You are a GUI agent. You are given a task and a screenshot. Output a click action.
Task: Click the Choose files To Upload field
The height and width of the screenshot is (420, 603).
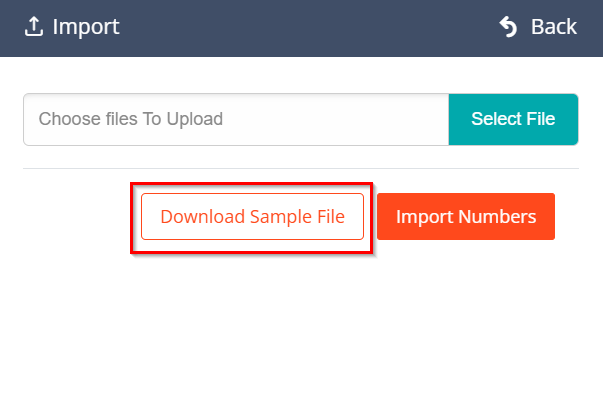(x=236, y=119)
